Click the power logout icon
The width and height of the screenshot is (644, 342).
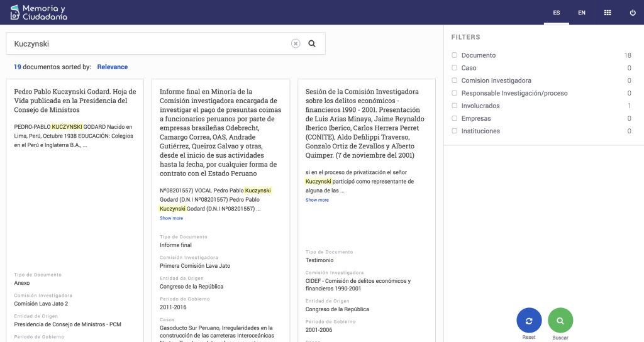point(633,13)
